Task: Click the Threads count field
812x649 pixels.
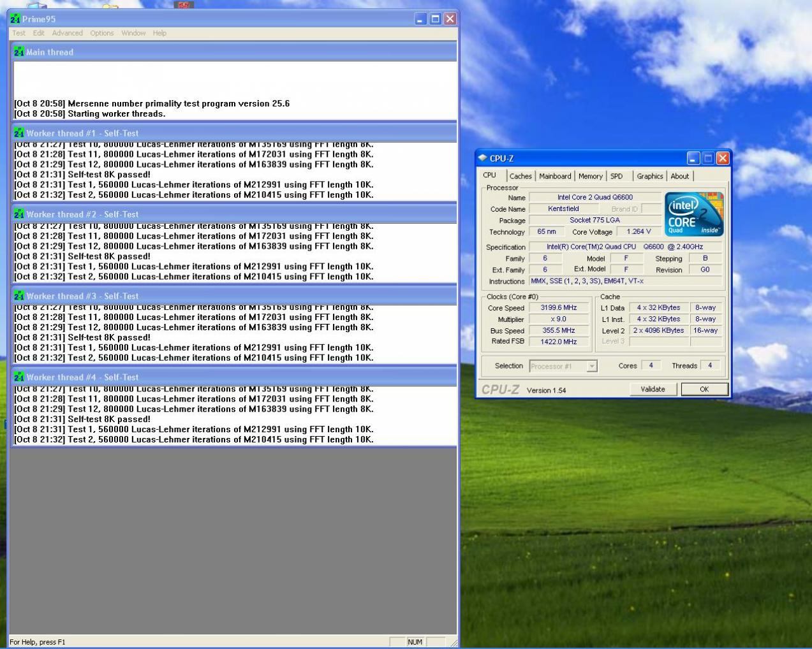Action: pyautogui.click(x=710, y=365)
